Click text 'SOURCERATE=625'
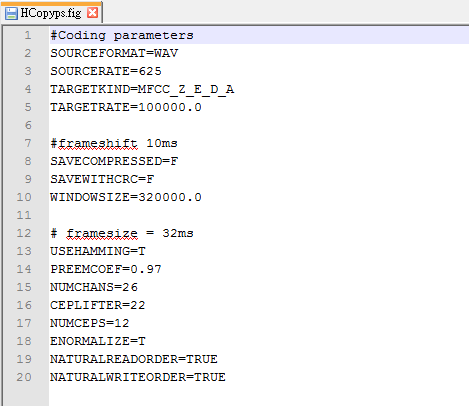 [106, 71]
